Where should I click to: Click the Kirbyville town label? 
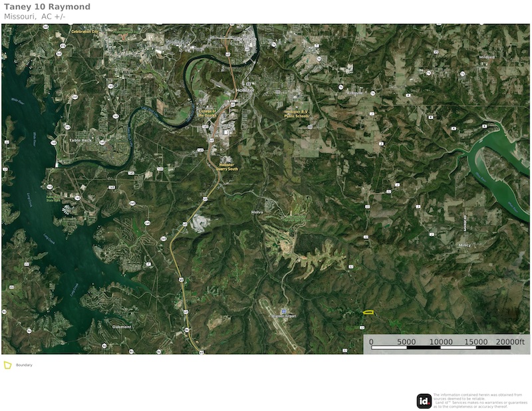355,92
